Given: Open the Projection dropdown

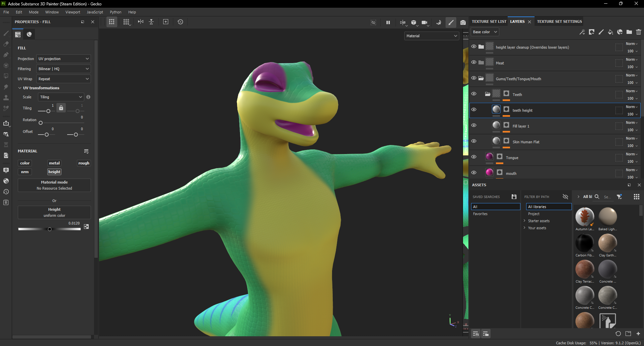Looking at the screenshot, I should click(63, 59).
